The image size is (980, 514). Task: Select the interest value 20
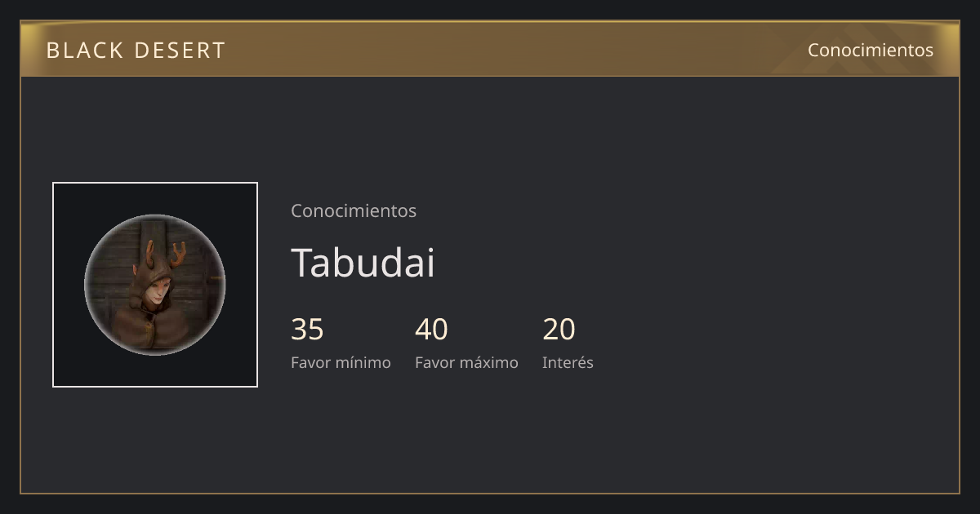pos(559,330)
